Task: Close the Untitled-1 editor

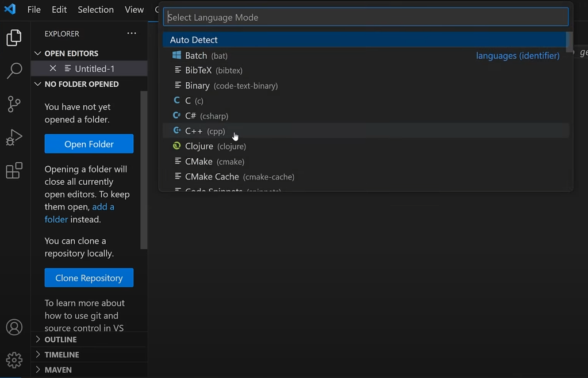Action: [52, 68]
